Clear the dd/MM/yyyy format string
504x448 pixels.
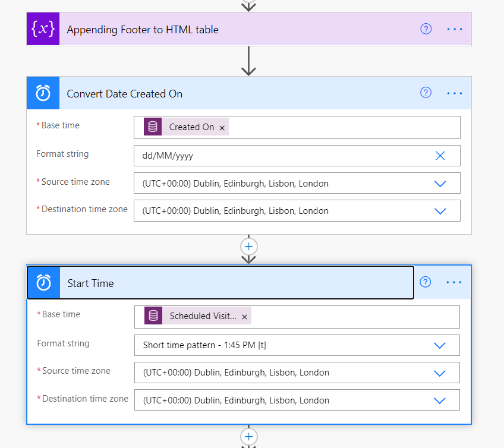pos(440,156)
